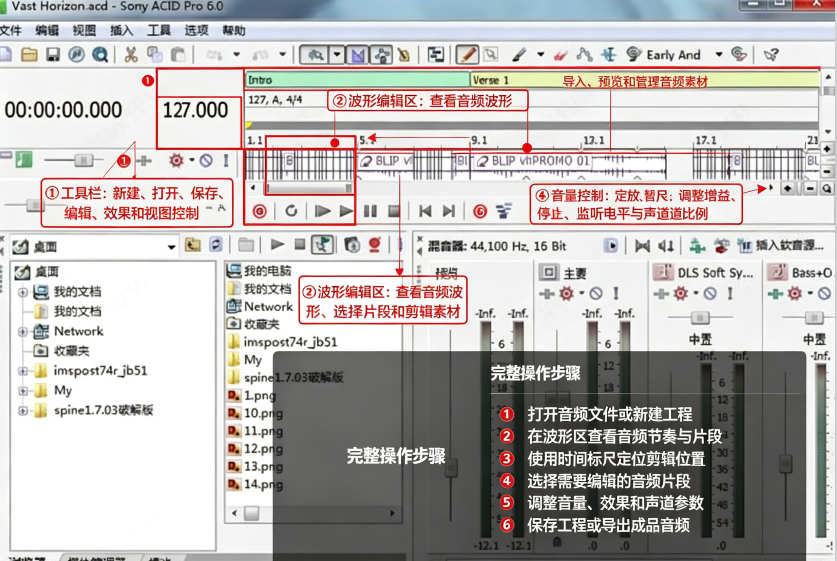Click the first track's volume slider handle
The image size is (837, 561).
click(83, 160)
